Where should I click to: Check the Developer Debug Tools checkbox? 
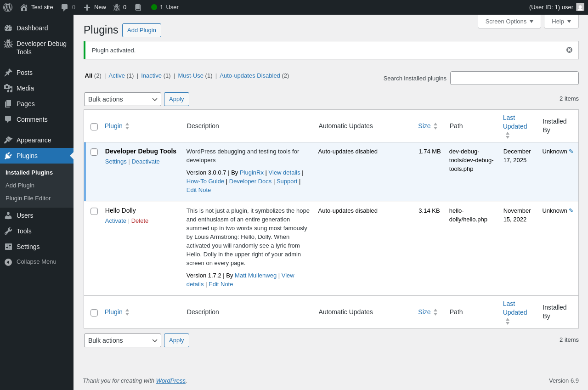click(x=94, y=152)
